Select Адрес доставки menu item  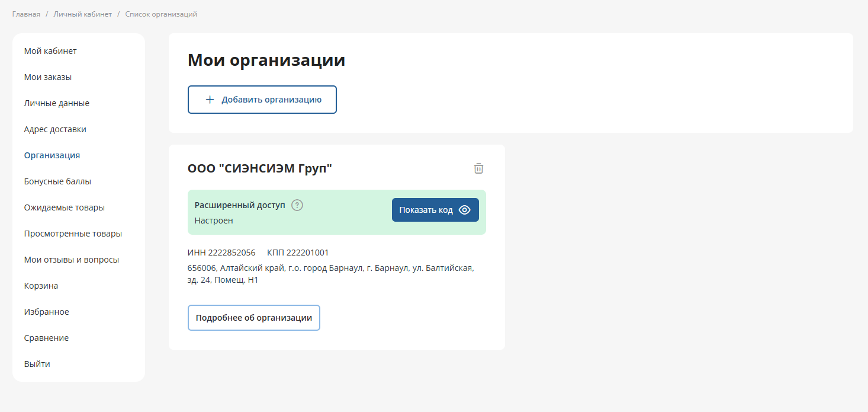55,129
